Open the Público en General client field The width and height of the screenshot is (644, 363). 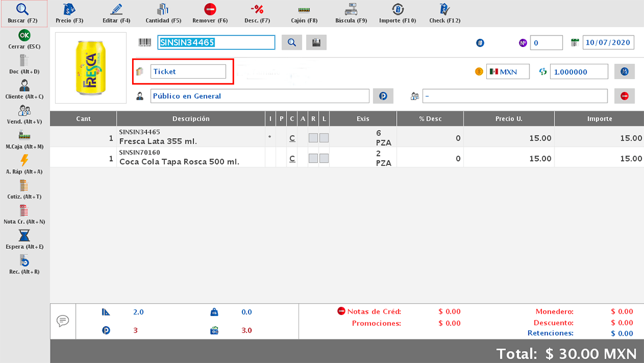260,96
